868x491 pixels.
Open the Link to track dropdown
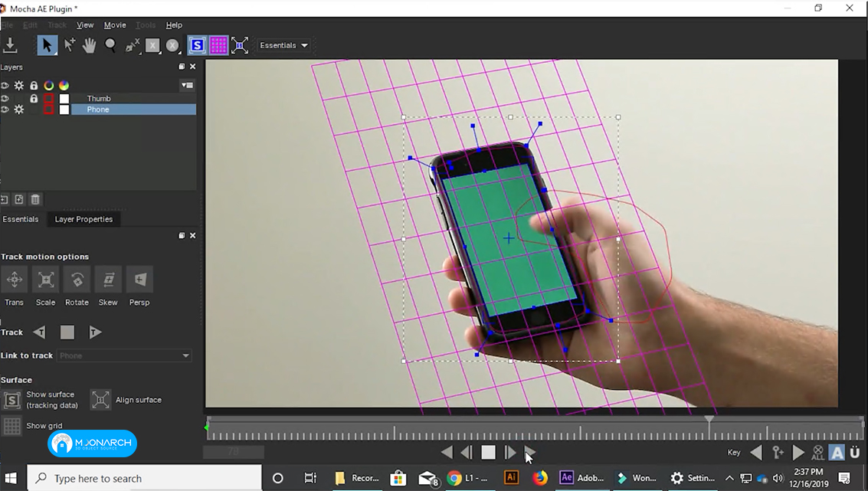[124, 355]
